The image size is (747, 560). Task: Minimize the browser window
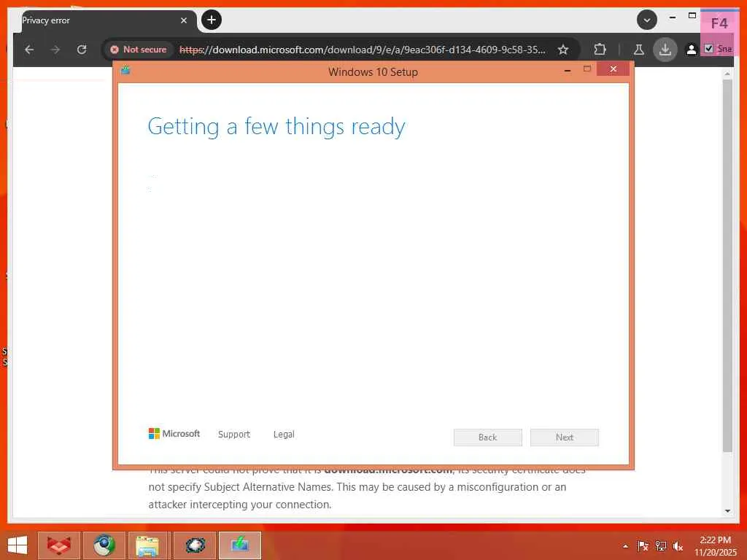(x=672, y=17)
